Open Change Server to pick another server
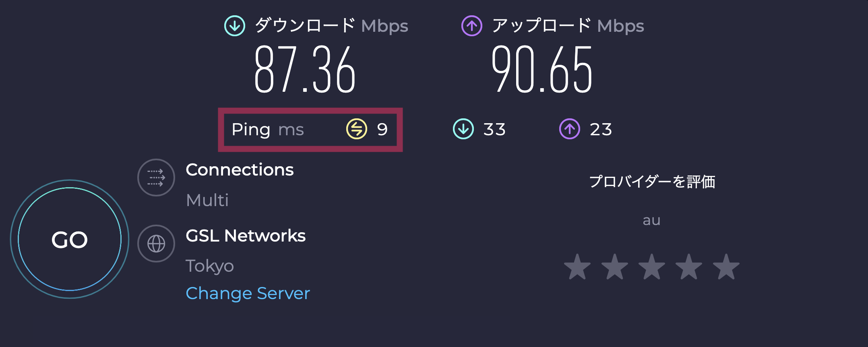 [248, 293]
